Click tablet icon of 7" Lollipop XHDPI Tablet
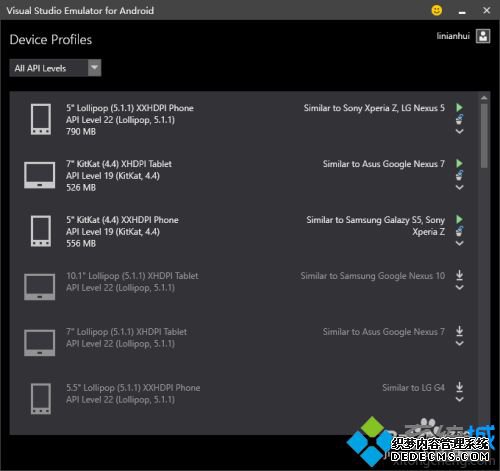The width and height of the screenshot is (500, 471). pos(39,343)
